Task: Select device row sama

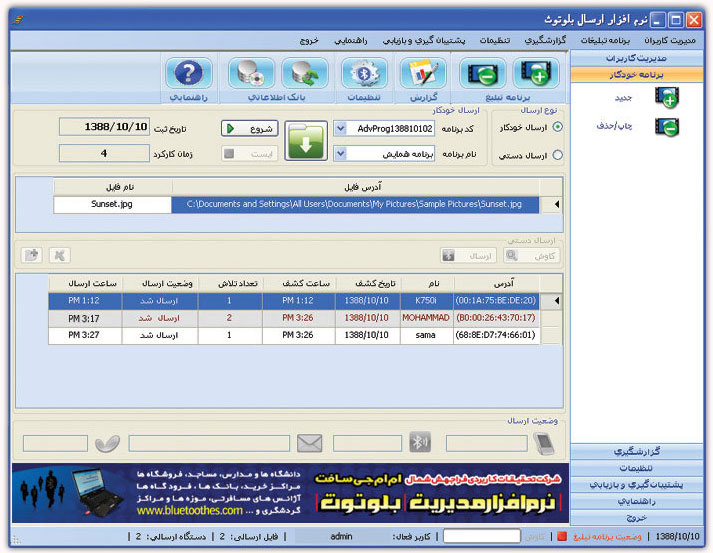Action: pos(294,335)
